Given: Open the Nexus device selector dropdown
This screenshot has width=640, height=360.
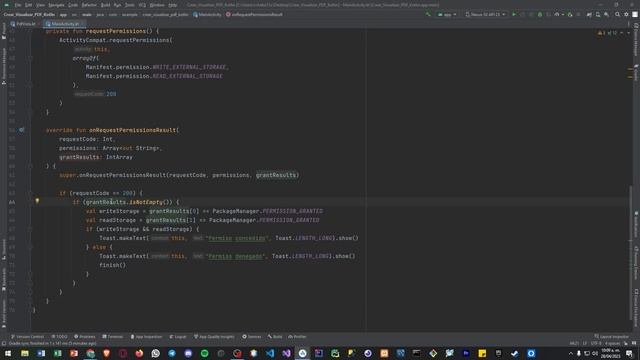Looking at the screenshot, I should click(485, 14).
